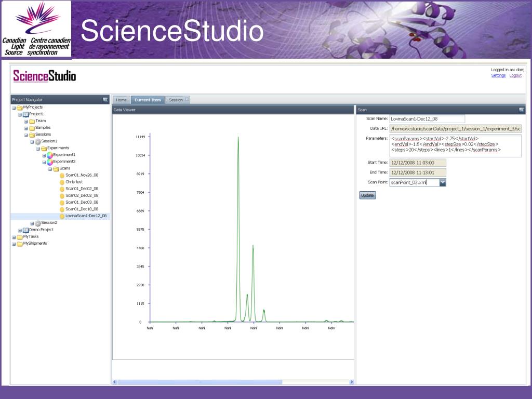The image size is (532, 399).
Task: Click the Project1 book icon
Action: pyautogui.click(x=26, y=114)
